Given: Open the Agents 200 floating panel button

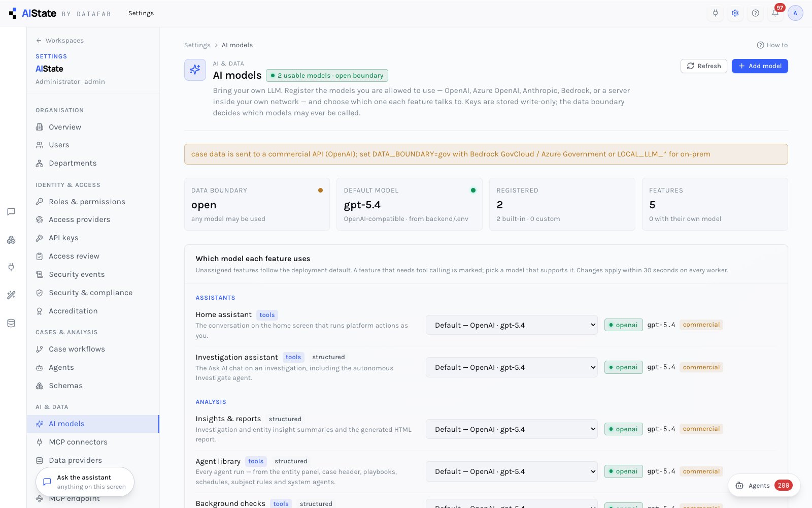Looking at the screenshot, I should pos(764,486).
